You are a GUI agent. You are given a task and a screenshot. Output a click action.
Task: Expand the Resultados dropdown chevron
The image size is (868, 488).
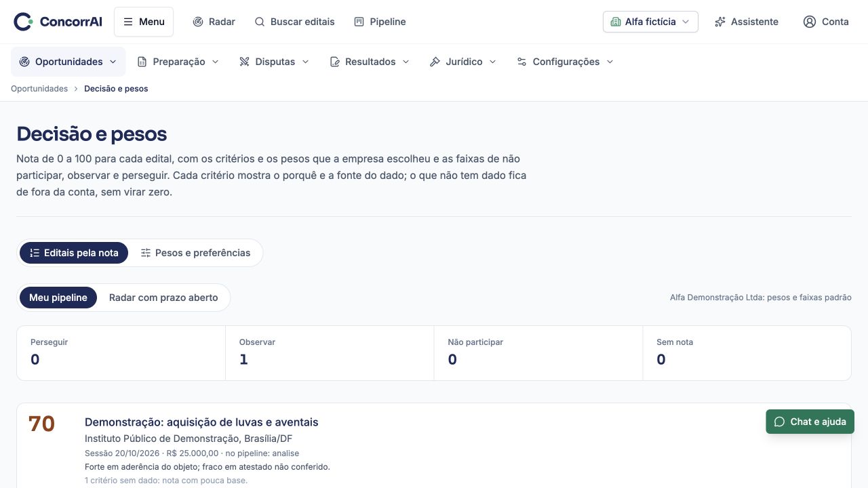[x=406, y=62]
